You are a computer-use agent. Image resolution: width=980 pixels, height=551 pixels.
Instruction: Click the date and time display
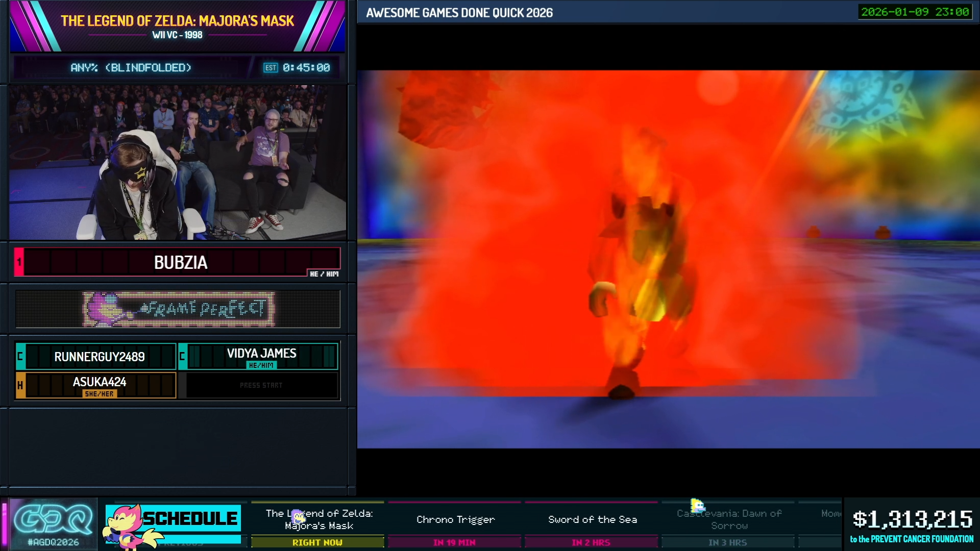pyautogui.click(x=915, y=12)
